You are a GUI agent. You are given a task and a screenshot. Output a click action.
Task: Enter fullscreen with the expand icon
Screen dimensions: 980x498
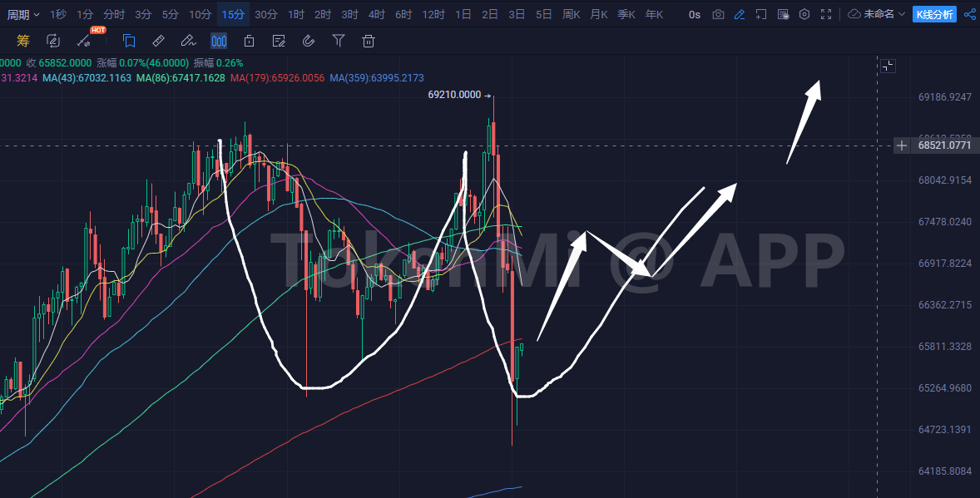point(825,14)
